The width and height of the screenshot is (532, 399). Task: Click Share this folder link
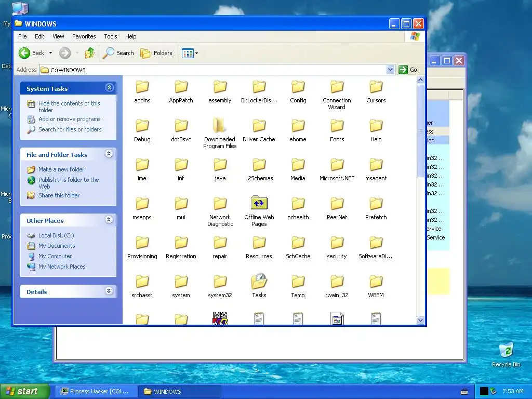point(59,195)
